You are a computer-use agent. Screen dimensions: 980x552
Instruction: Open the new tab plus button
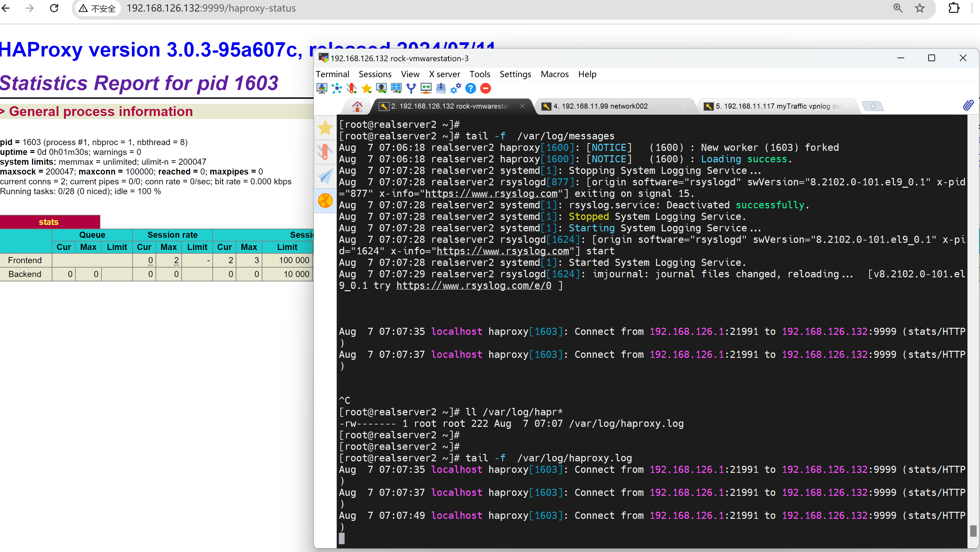pos(872,106)
